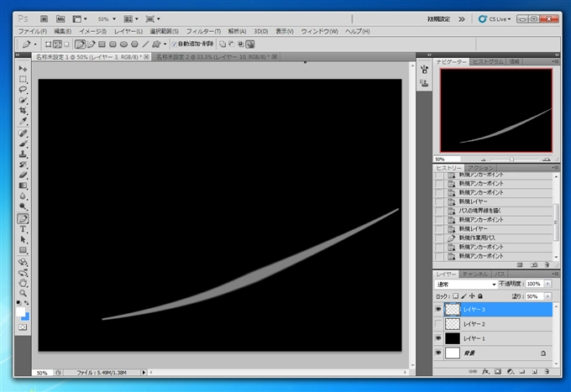Toggle Quick Mask mode
Viewport: 571px width, 392px height.
tap(23, 327)
